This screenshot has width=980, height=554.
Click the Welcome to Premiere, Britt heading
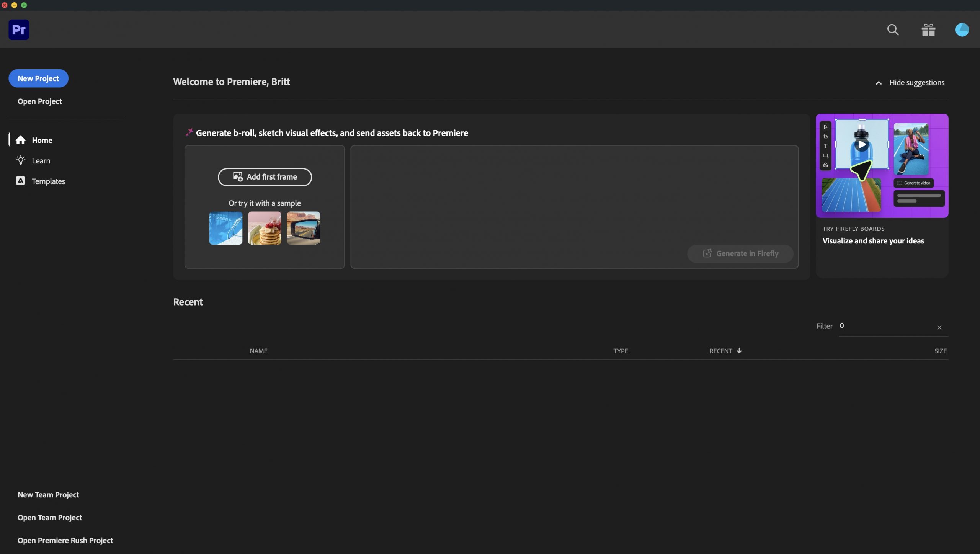[x=232, y=82]
